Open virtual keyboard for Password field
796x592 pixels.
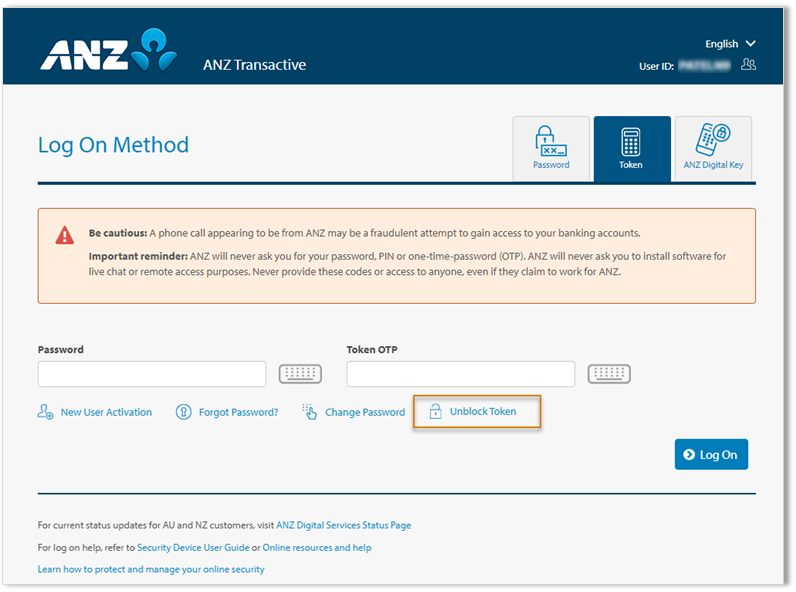pyautogui.click(x=300, y=374)
